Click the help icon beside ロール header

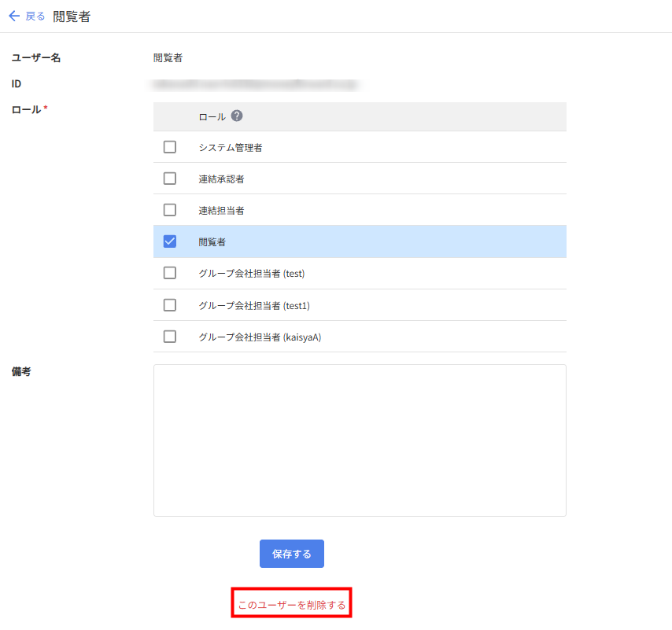(237, 116)
